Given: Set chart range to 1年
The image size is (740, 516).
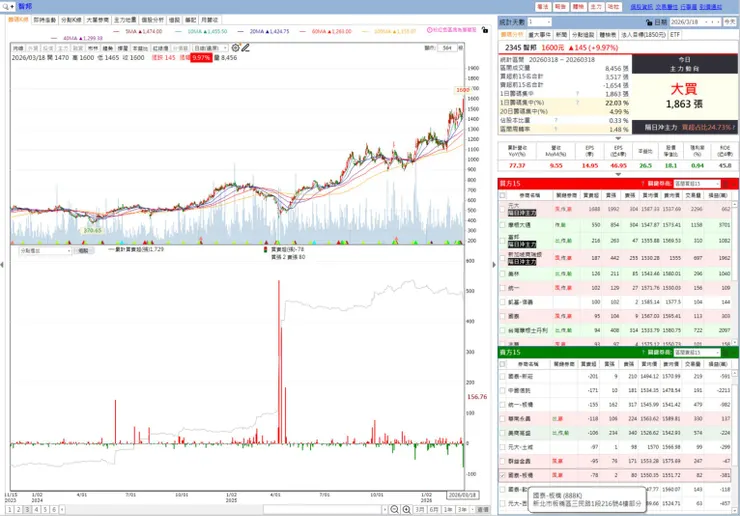Looking at the screenshot, I should (x=448, y=509).
